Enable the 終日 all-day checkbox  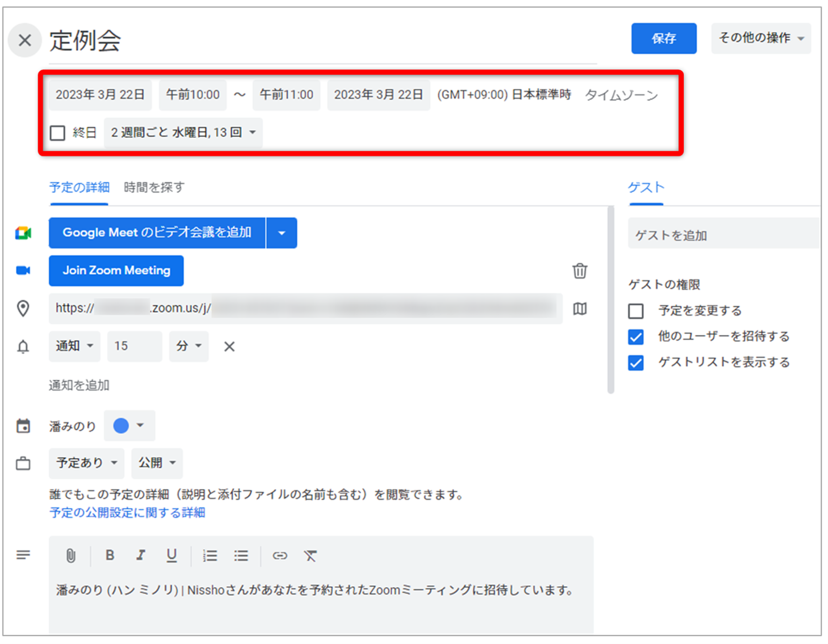[x=58, y=133]
